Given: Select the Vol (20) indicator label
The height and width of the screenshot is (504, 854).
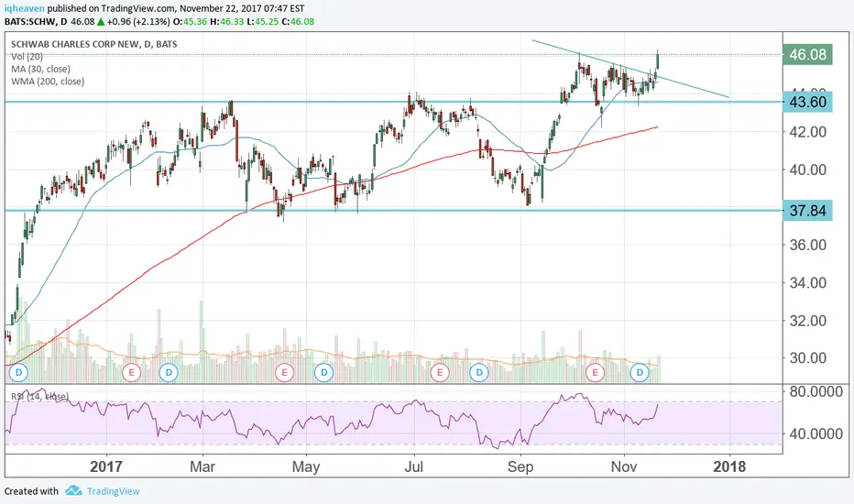Looking at the screenshot, I should [27, 57].
